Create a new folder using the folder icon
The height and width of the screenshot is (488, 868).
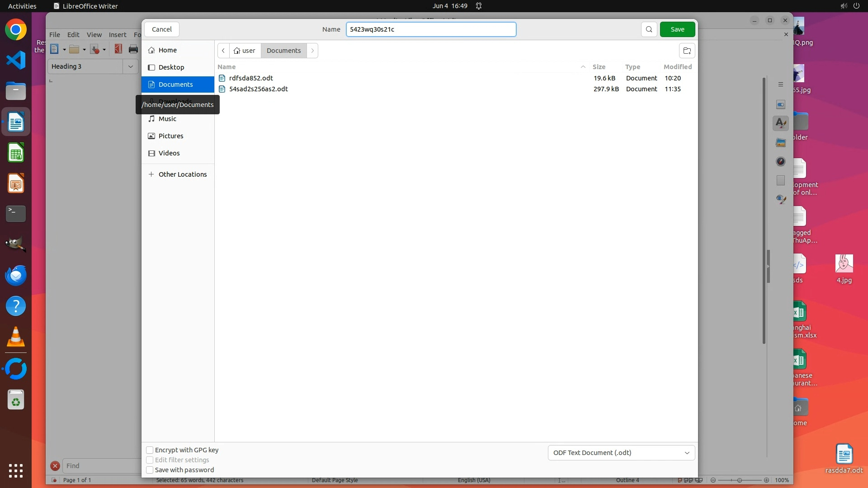click(687, 51)
